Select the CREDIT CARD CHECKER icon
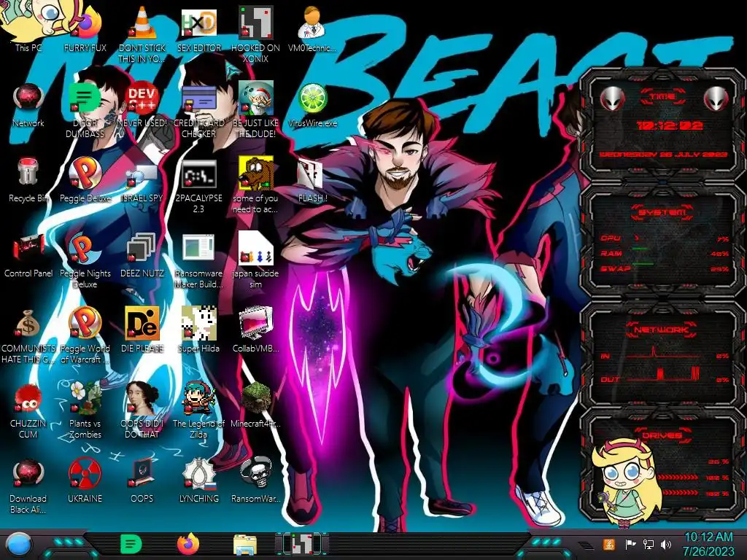The height and width of the screenshot is (560, 747). point(199,110)
